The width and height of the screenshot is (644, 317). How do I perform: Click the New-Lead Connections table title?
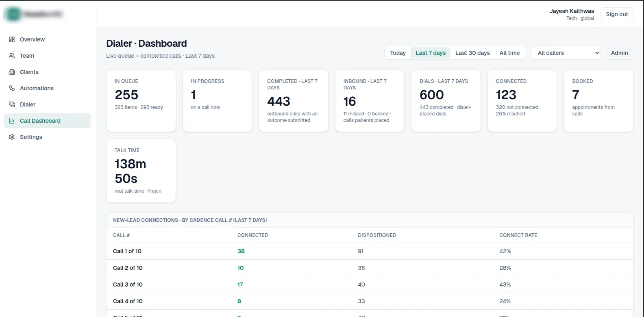190,220
